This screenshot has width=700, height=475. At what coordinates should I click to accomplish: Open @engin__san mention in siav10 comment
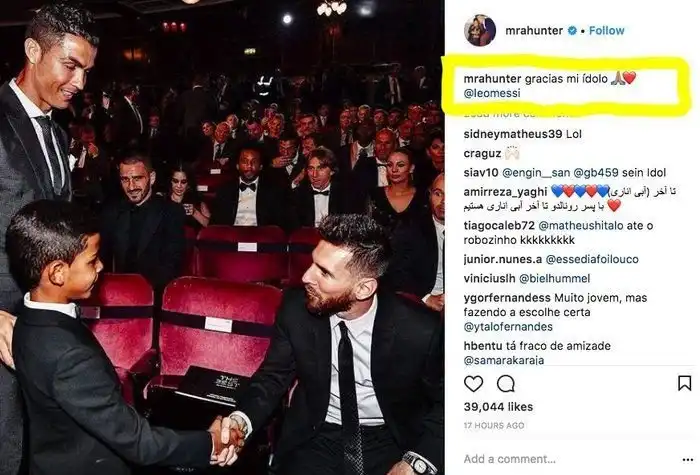[x=536, y=173]
